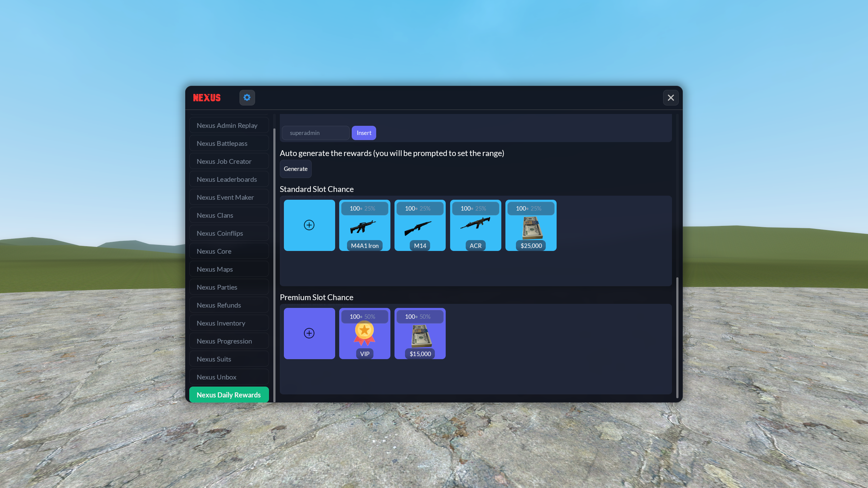Select the $25,000 cash reward card
Image resolution: width=868 pixels, height=488 pixels.
pyautogui.click(x=531, y=225)
